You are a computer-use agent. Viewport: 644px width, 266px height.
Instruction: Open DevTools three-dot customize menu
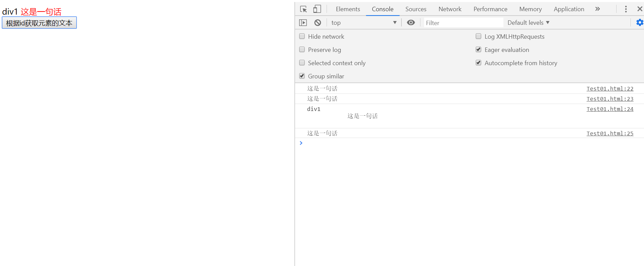coord(626,9)
